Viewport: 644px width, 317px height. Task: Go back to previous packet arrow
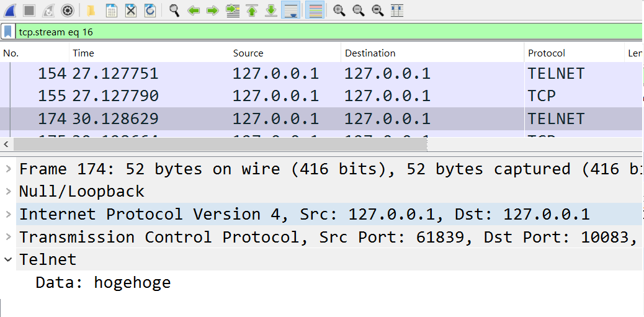[x=194, y=11]
